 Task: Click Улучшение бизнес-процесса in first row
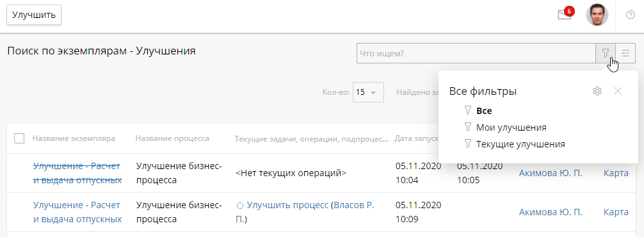point(179,173)
